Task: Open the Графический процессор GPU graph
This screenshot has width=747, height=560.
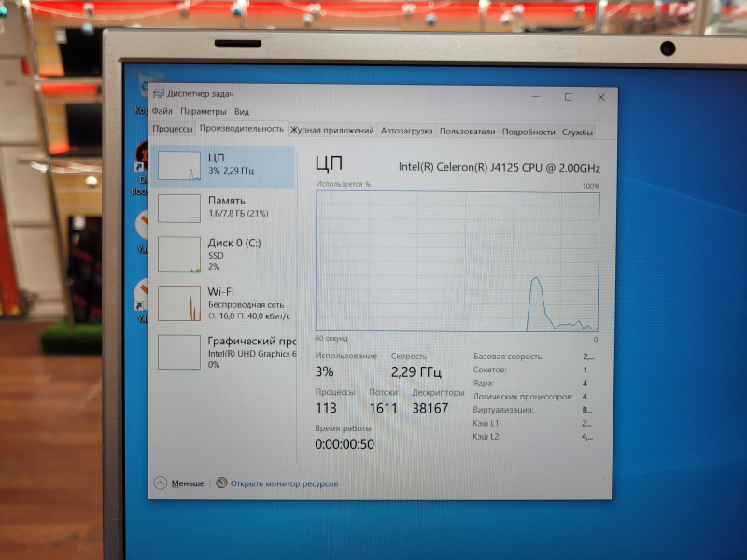Action: click(x=179, y=352)
